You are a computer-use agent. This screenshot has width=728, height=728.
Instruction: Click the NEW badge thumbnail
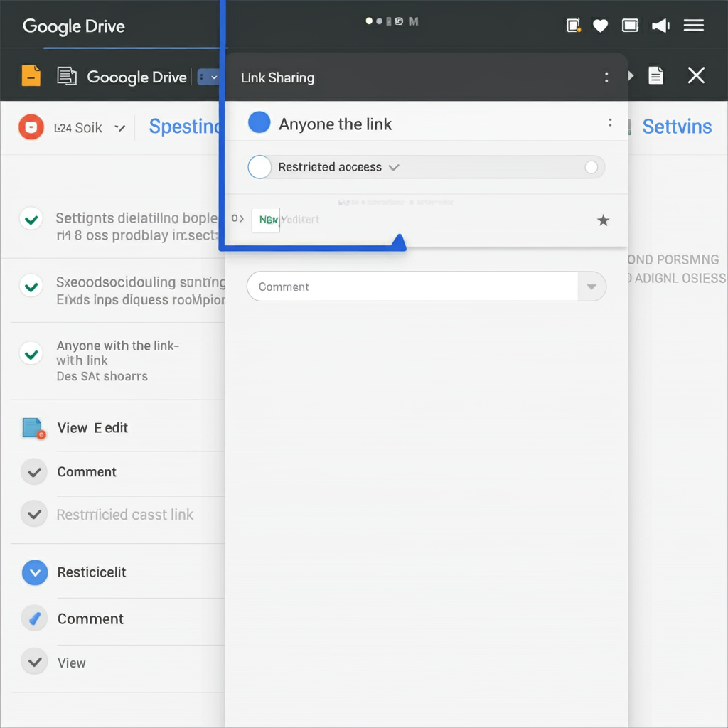[x=266, y=220]
